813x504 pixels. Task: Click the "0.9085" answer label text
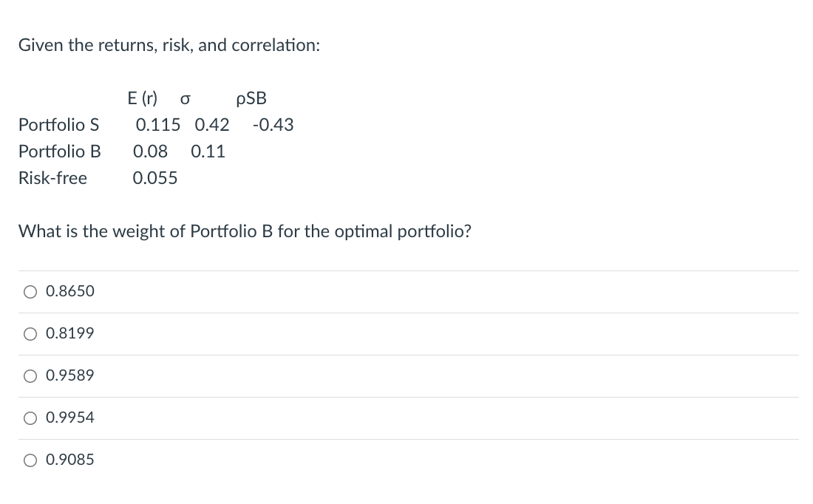tap(70, 460)
